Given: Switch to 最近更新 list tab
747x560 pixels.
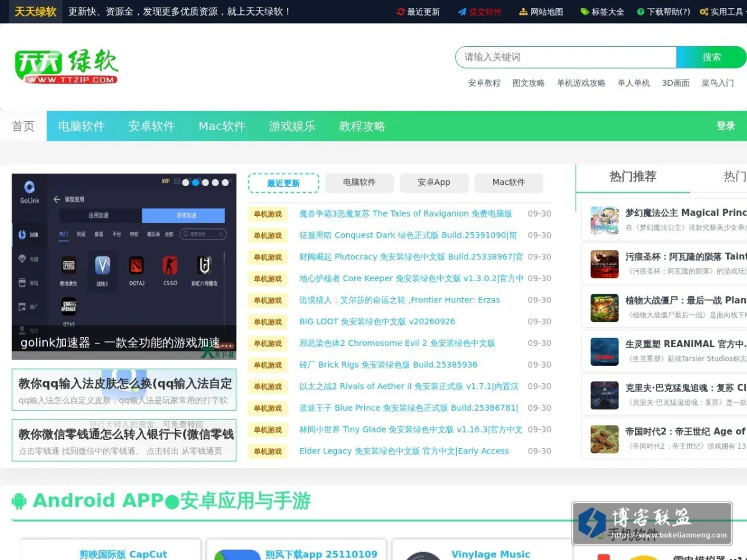Looking at the screenshot, I should tap(283, 183).
